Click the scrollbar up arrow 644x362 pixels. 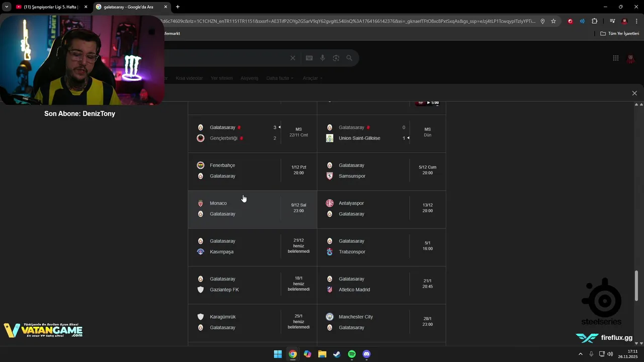637,104
